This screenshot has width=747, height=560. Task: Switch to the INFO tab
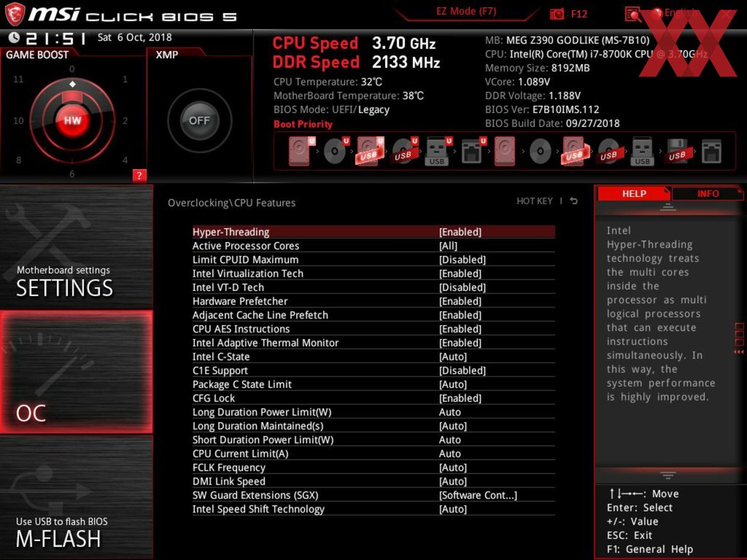708,194
